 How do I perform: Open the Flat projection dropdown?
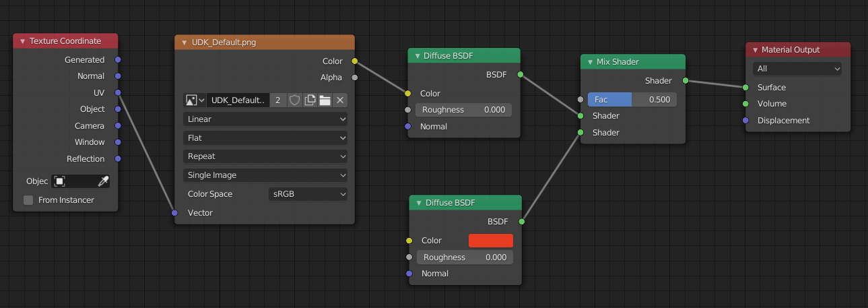[265, 137]
